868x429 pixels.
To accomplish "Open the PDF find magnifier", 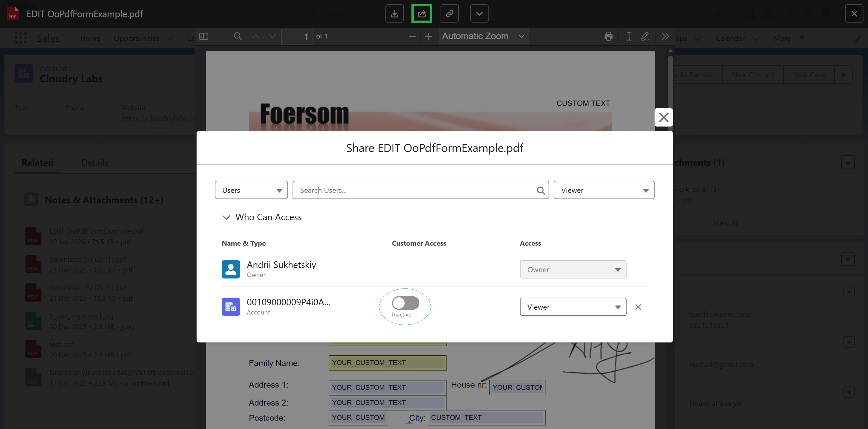I will point(237,36).
